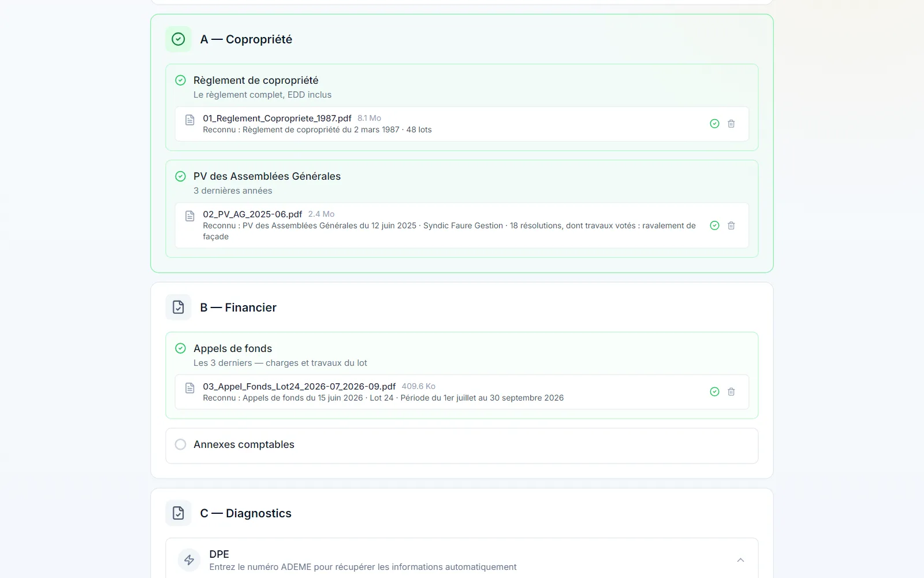The image size is (924, 578).
Task: Click the DPE title text
Action: tap(219, 554)
